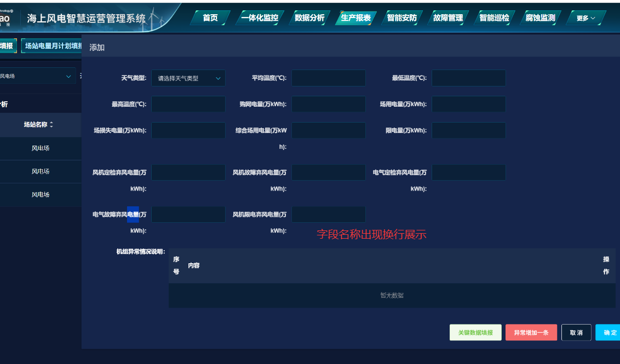The image size is (620, 364).
Task: Click the logo at the top left
Action: (x=7, y=18)
